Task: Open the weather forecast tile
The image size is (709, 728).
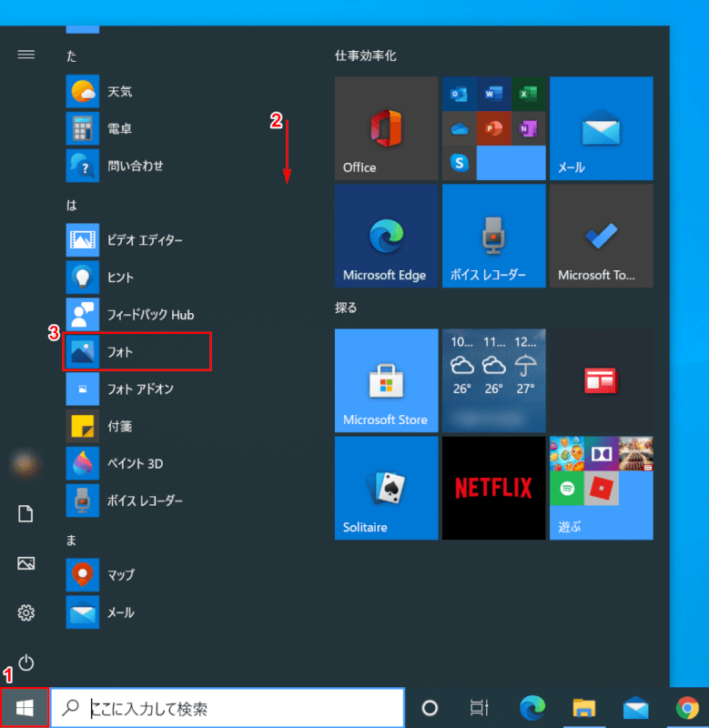Action: (493, 380)
